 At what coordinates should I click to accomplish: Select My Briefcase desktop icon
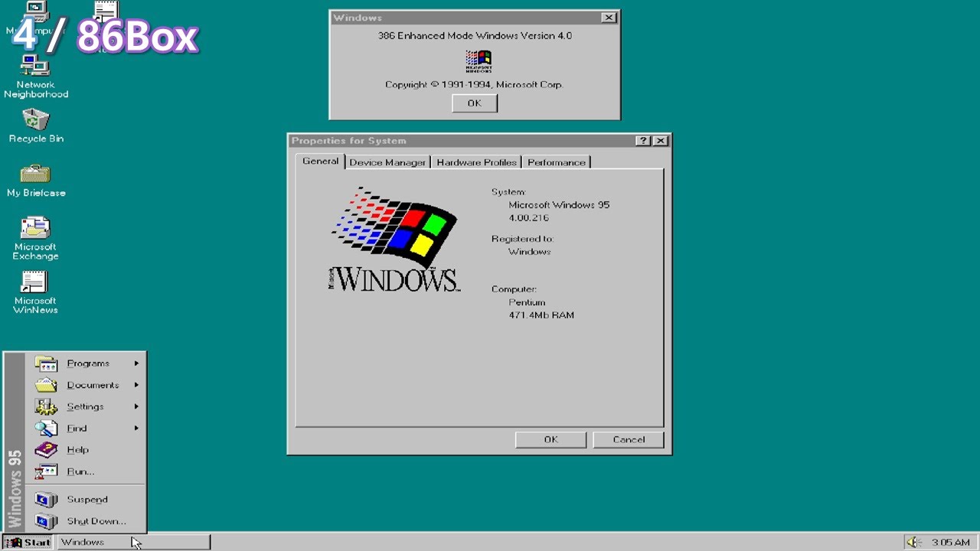pos(35,181)
